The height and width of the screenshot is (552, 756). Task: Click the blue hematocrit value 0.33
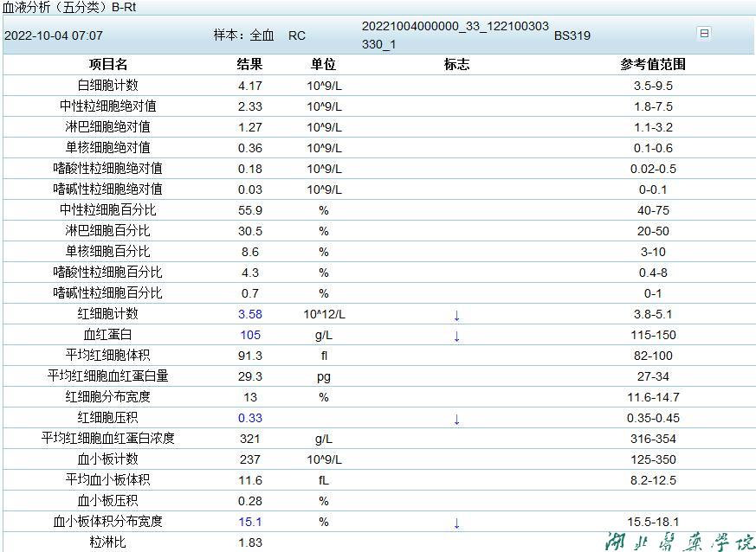point(249,418)
